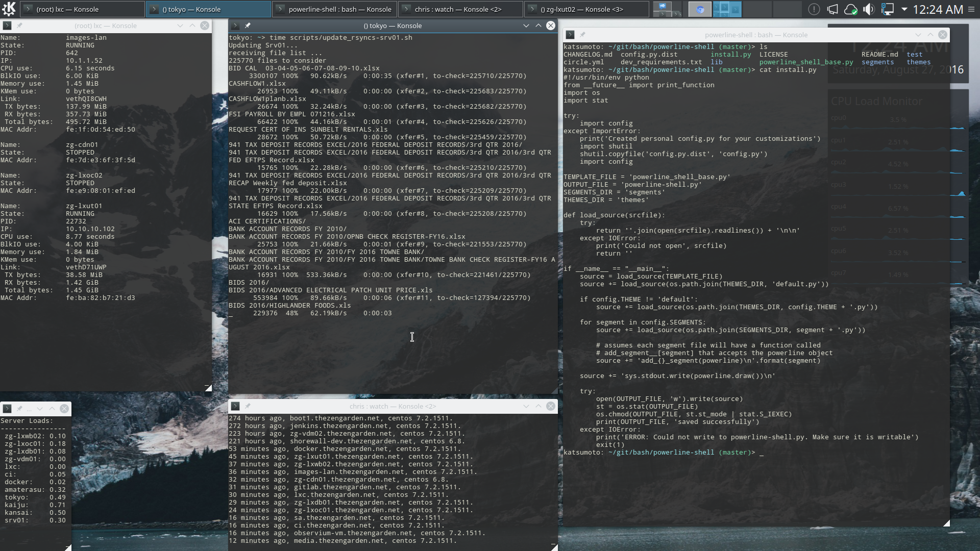Minimize the tokyo Konsole window
Viewport: 980px width, 551px height.
coord(526,26)
